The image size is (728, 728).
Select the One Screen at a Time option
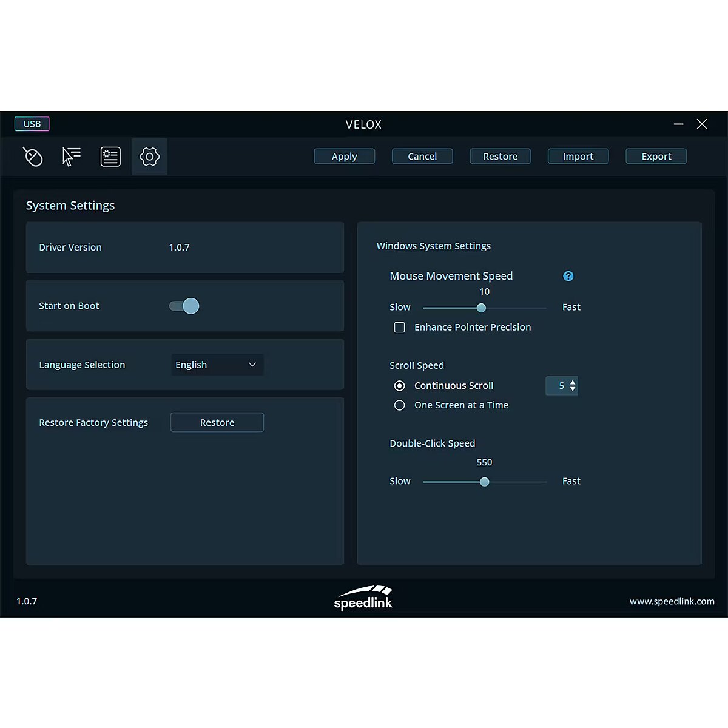(400, 405)
